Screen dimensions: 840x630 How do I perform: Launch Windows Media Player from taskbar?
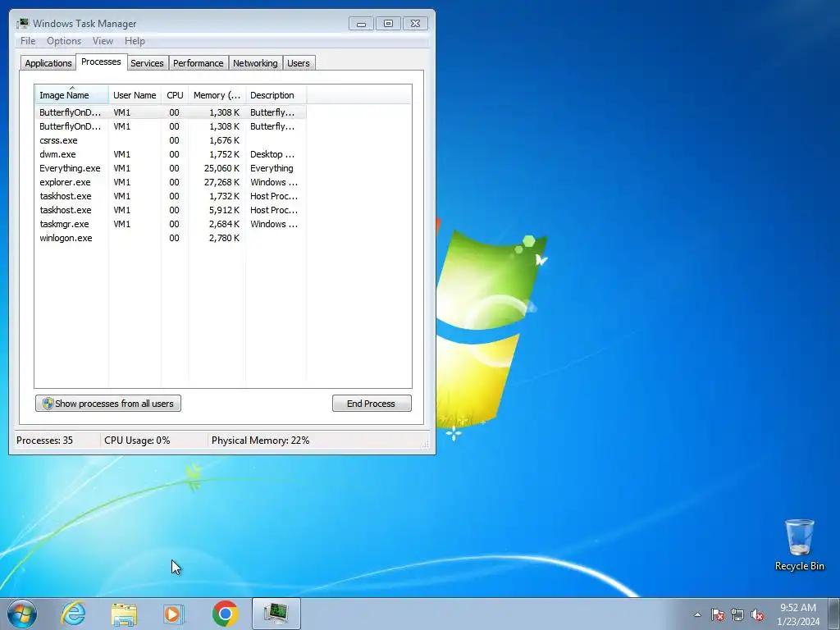pos(174,614)
